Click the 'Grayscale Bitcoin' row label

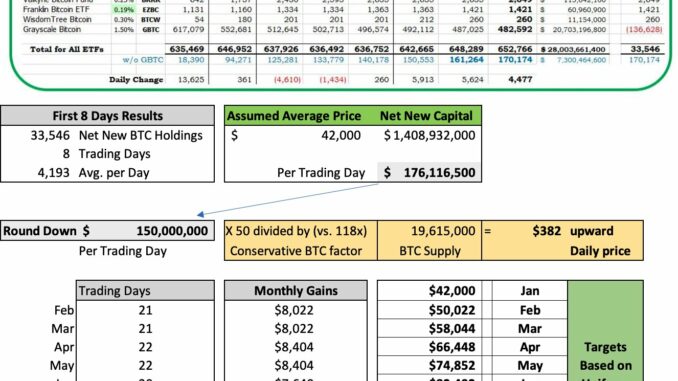click(x=51, y=29)
